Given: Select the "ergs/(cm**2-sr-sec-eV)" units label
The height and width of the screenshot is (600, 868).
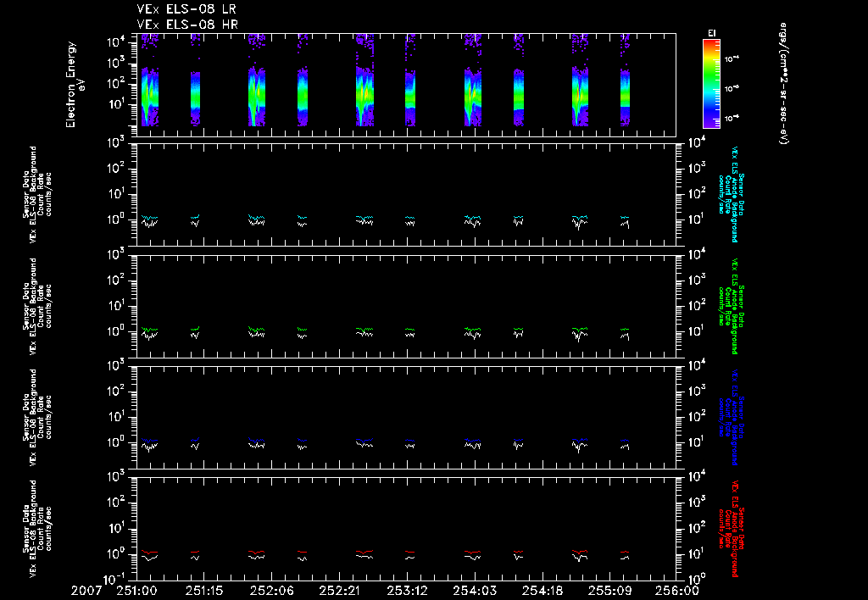Looking at the screenshot, I should coord(783,83).
